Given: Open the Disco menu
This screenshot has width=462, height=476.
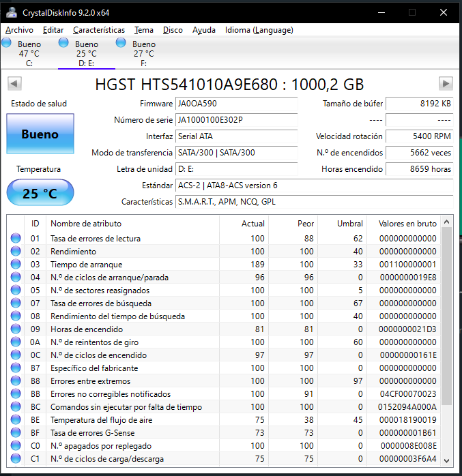Looking at the screenshot, I should click(173, 30).
